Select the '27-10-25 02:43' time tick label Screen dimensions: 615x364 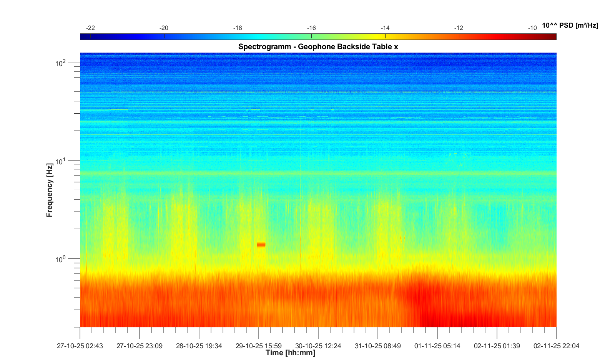[x=80, y=346]
